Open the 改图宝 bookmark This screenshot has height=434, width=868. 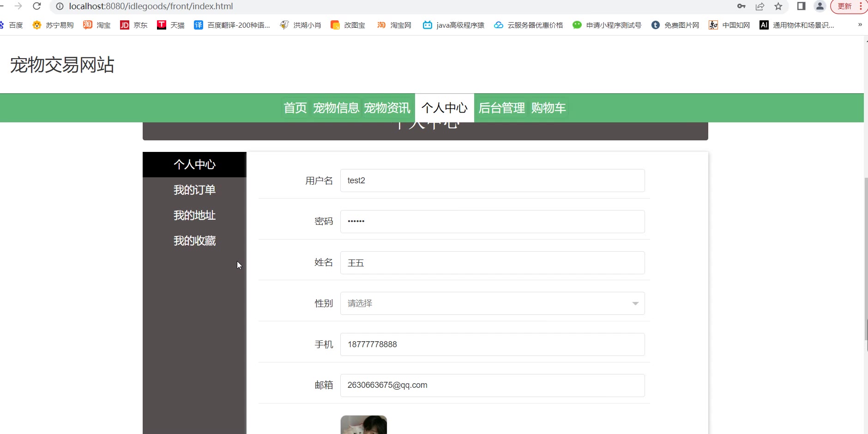tap(348, 25)
